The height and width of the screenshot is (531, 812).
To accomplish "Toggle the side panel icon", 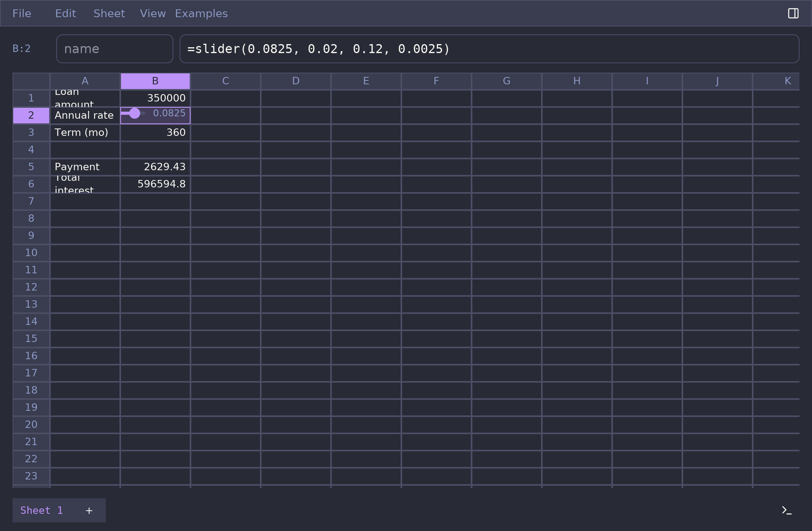I will pos(793,13).
